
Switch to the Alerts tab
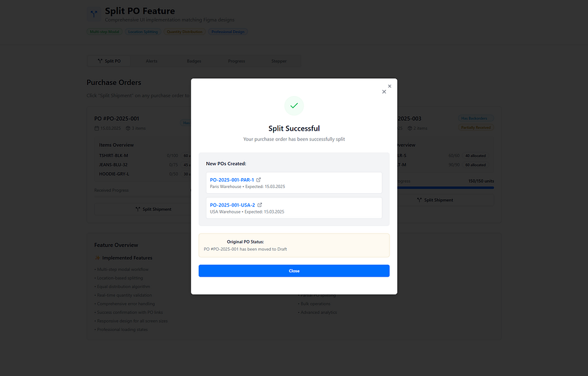pos(152,61)
